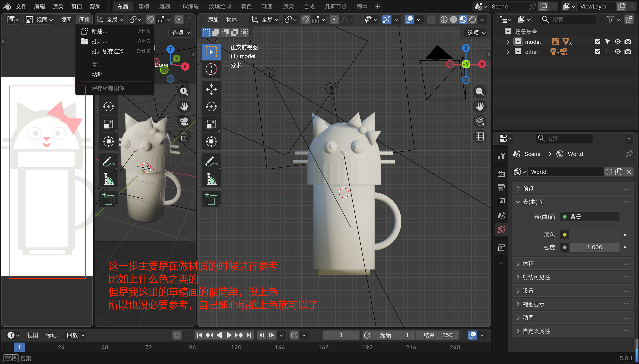Open the 背景 surface shader selector

(590, 217)
